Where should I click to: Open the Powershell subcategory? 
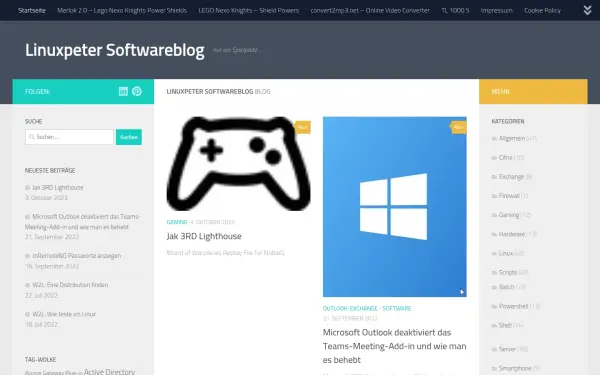coord(514,306)
